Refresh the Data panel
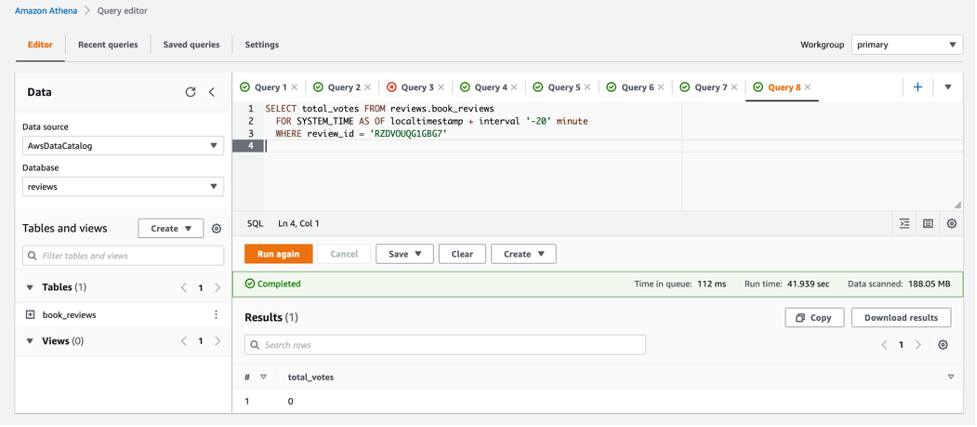 pos(191,92)
